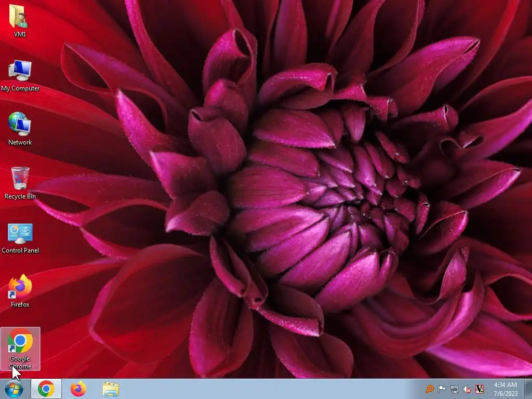Click the muted speaker volume icon
The image size is (532, 399).
point(467,389)
